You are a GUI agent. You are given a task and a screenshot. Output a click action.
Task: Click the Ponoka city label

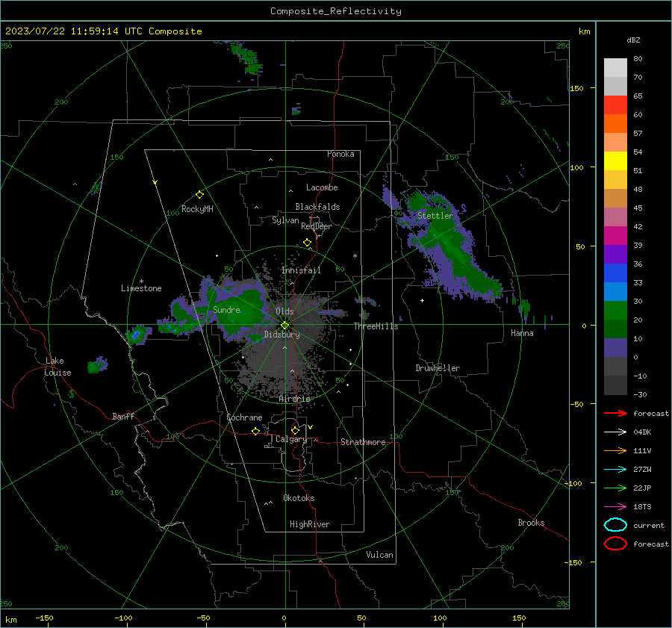(x=340, y=154)
